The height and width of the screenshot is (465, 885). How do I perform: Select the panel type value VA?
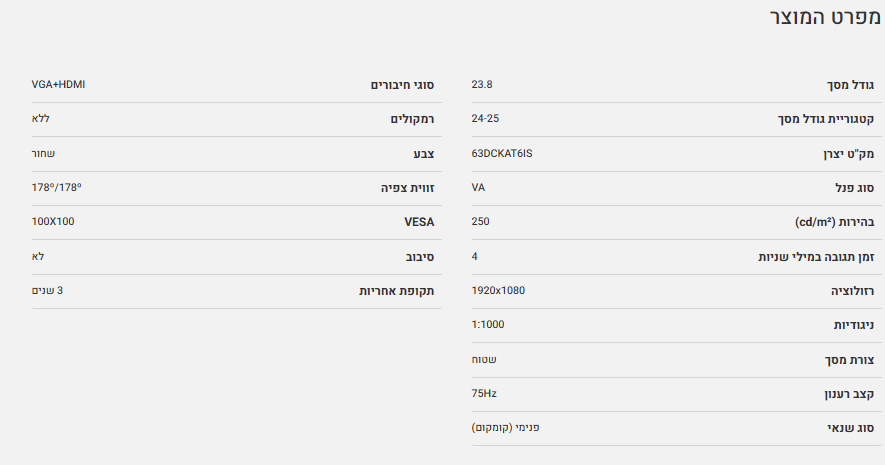(x=478, y=187)
